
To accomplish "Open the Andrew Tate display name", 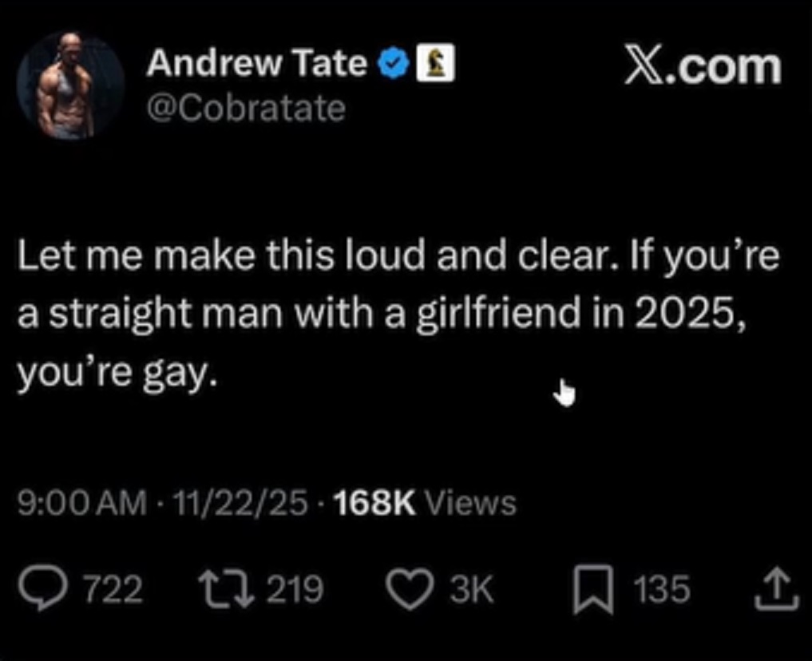I will (x=257, y=63).
